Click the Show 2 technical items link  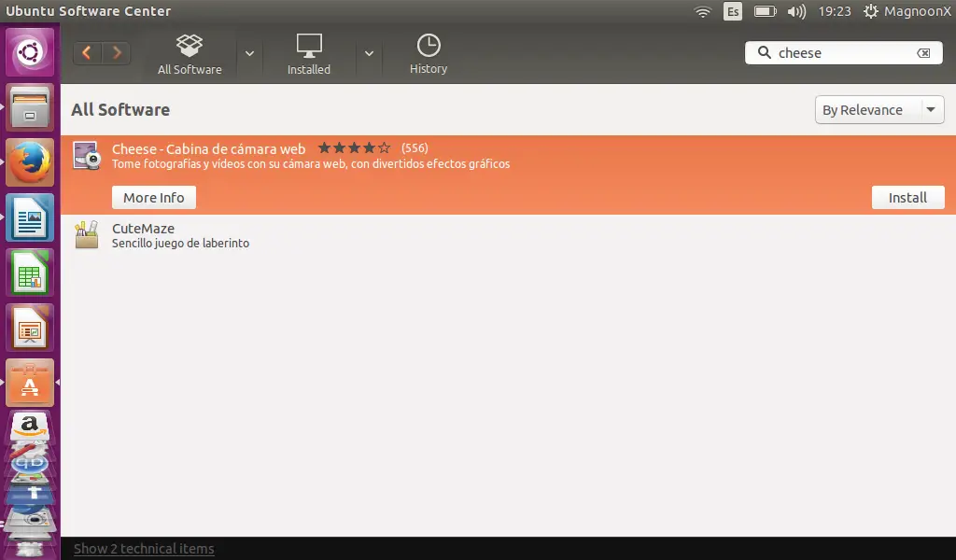click(144, 549)
